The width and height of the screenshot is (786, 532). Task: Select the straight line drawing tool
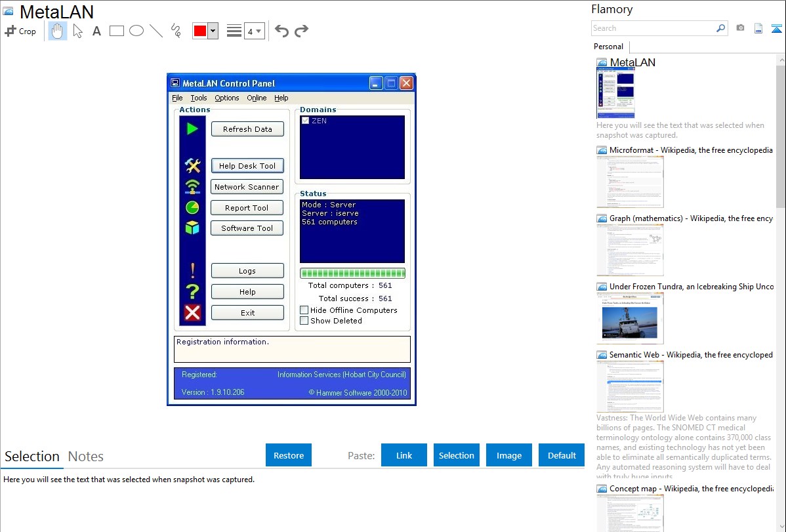(x=156, y=31)
